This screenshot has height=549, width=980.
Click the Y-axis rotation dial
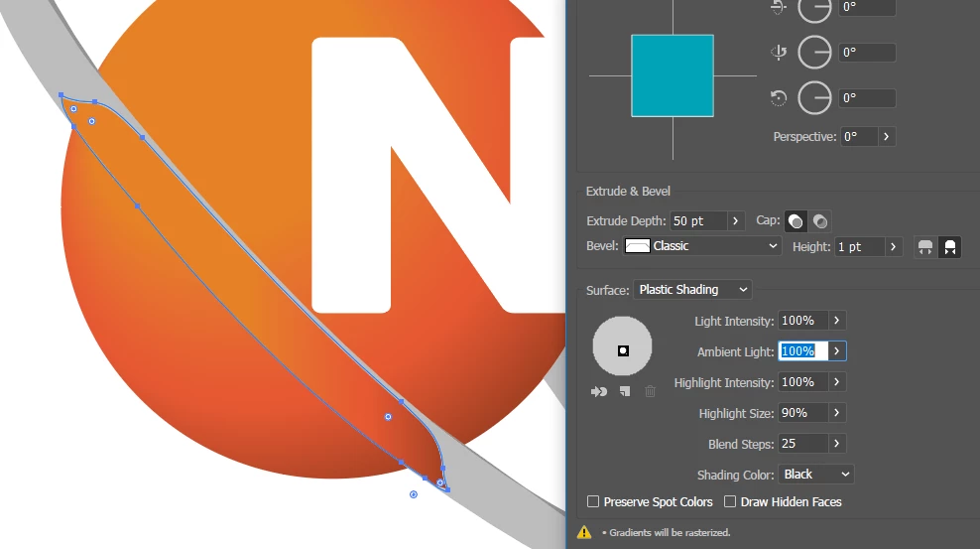click(814, 53)
